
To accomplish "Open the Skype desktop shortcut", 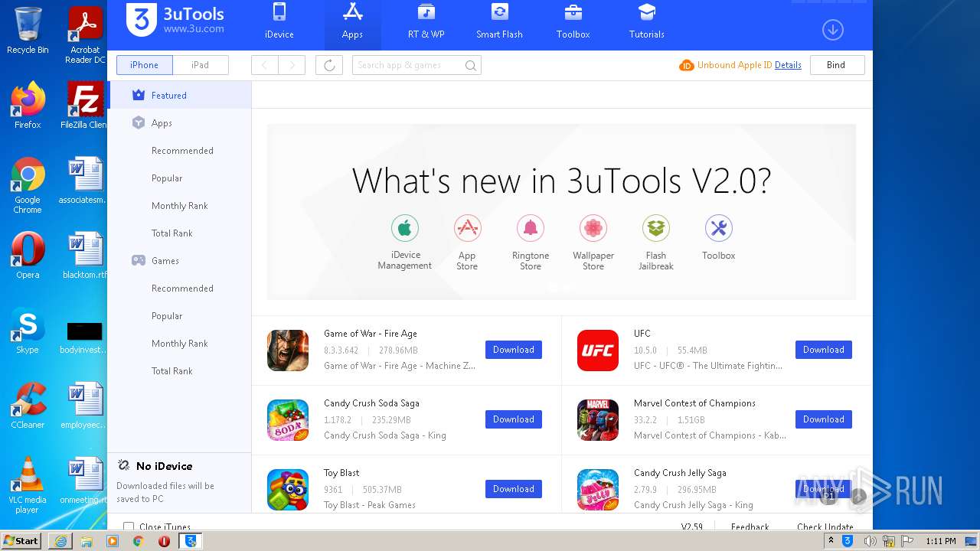I will (28, 331).
